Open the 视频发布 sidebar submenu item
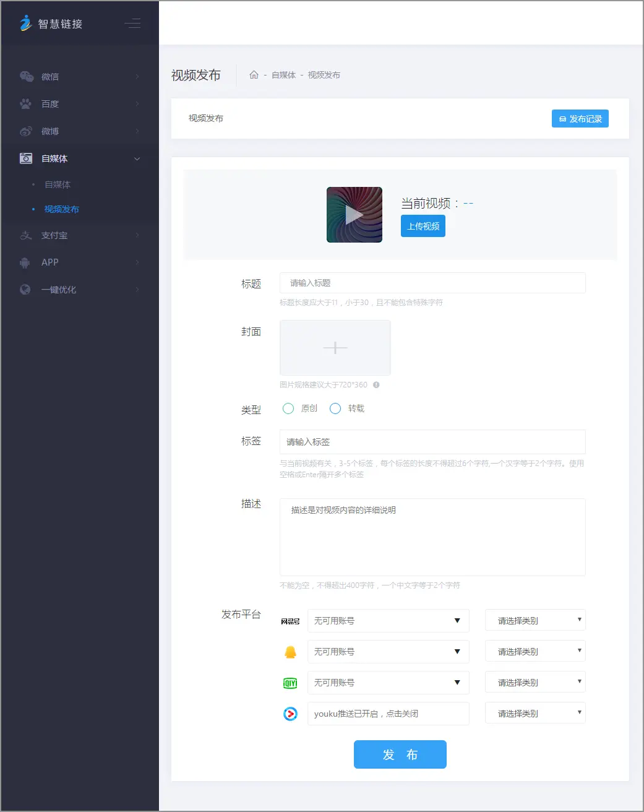This screenshot has height=812, width=644. tap(62, 209)
